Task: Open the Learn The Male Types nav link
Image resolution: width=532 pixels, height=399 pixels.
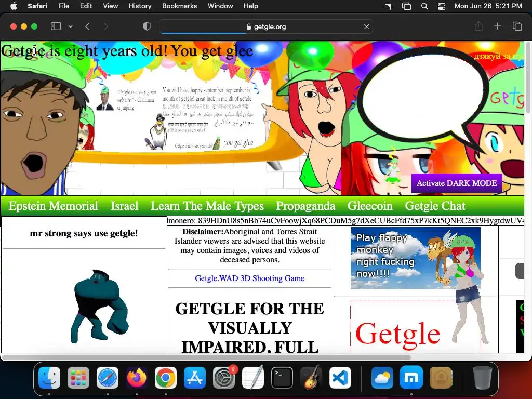Action: tap(207, 206)
